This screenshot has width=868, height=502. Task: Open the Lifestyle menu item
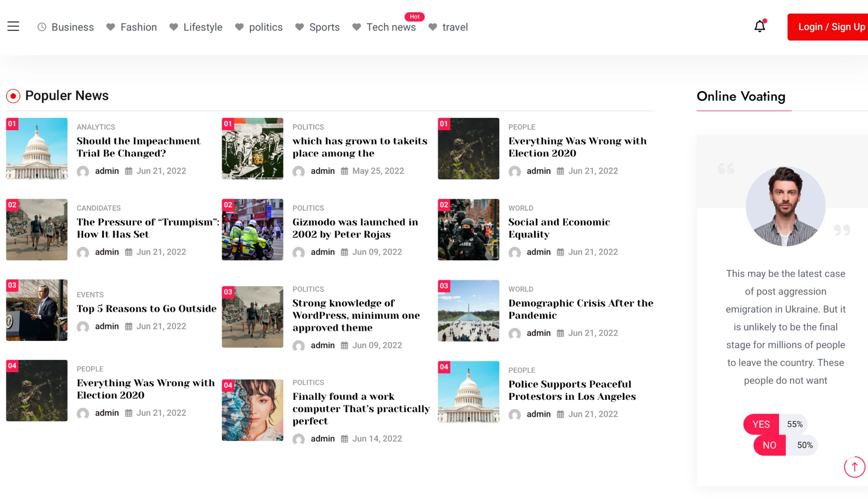(203, 27)
